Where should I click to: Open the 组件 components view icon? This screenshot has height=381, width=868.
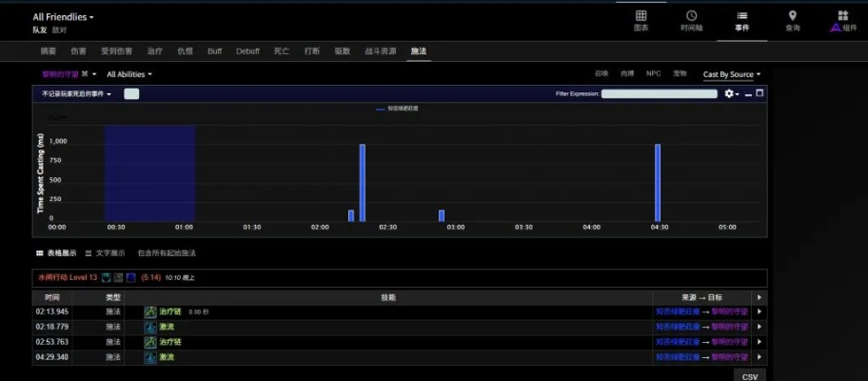point(842,20)
